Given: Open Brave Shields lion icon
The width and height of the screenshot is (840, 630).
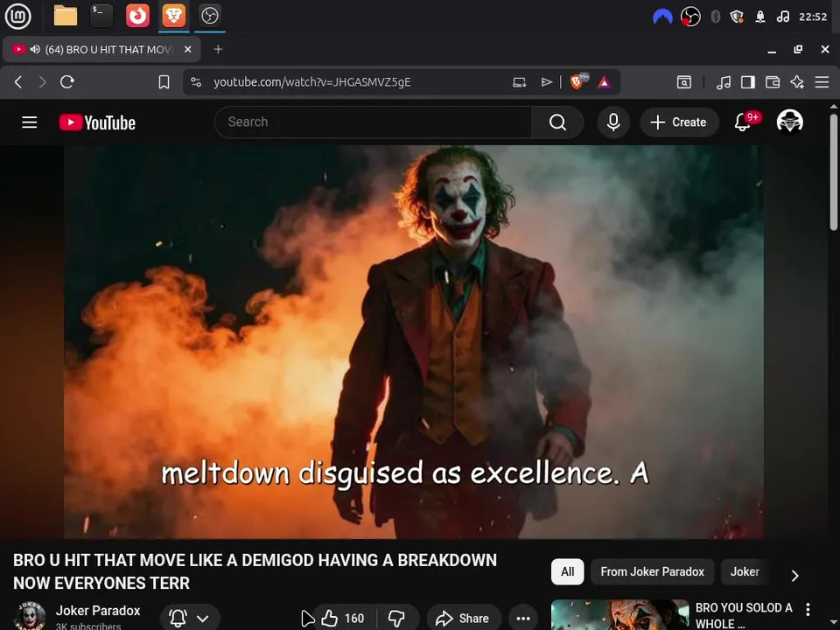Looking at the screenshot, I should [578, 81].
